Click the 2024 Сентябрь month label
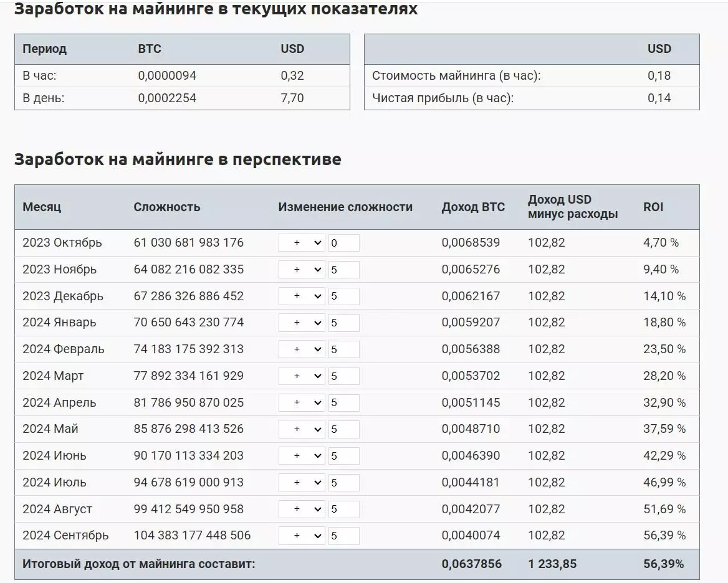This screenshot has height=583, width=728. pos(65,535)
